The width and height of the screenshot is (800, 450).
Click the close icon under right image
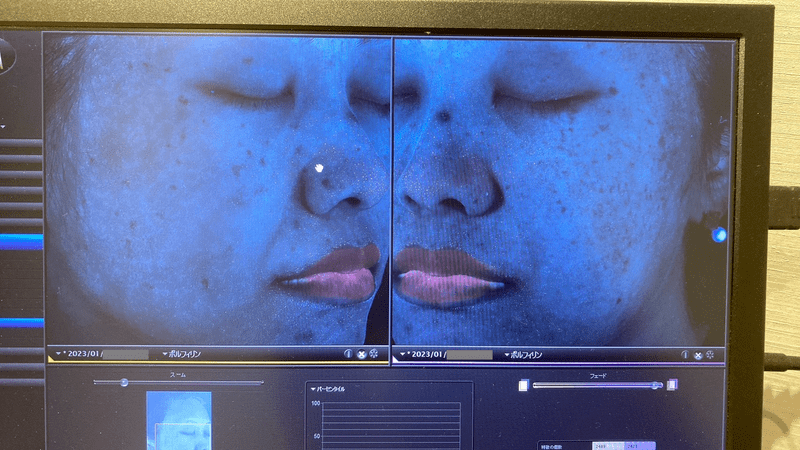[x=698, y=354]
